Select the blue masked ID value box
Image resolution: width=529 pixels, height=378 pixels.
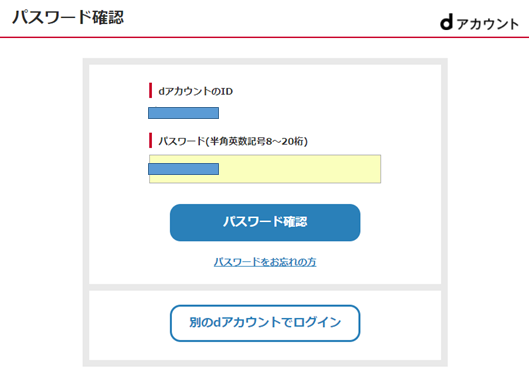click(x=184, y=113)
